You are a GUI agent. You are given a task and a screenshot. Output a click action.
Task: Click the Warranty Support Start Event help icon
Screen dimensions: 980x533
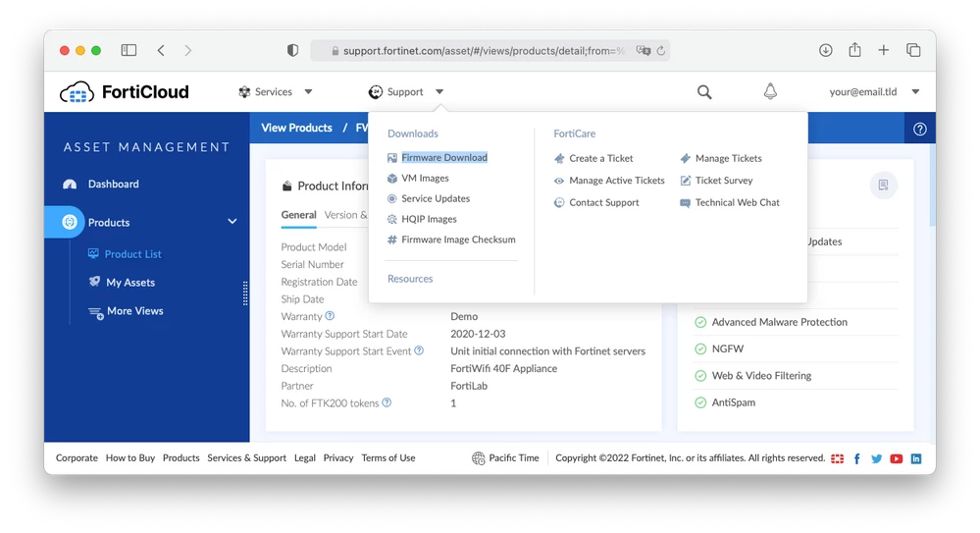tap(420, 350)
